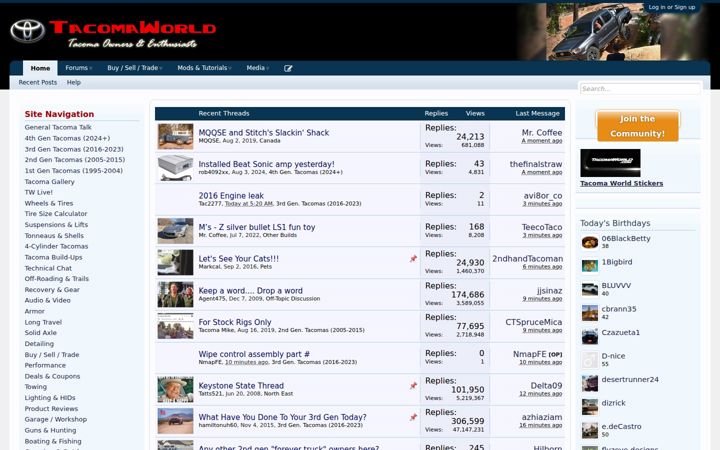Open cbrann35's avatar icon
This screenshot has width=720, height=450.
pyautogui.click(x=590, y=312)
